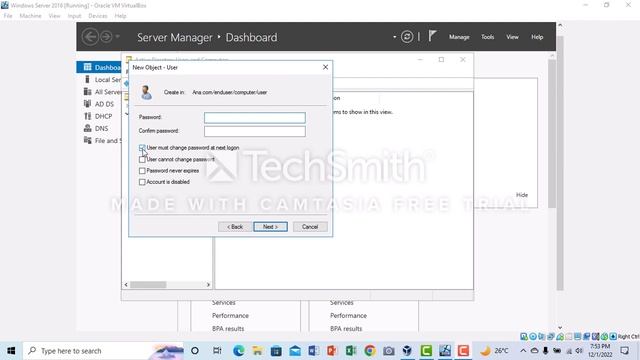Launch Google Chrome from taskbar

point(370,351)
